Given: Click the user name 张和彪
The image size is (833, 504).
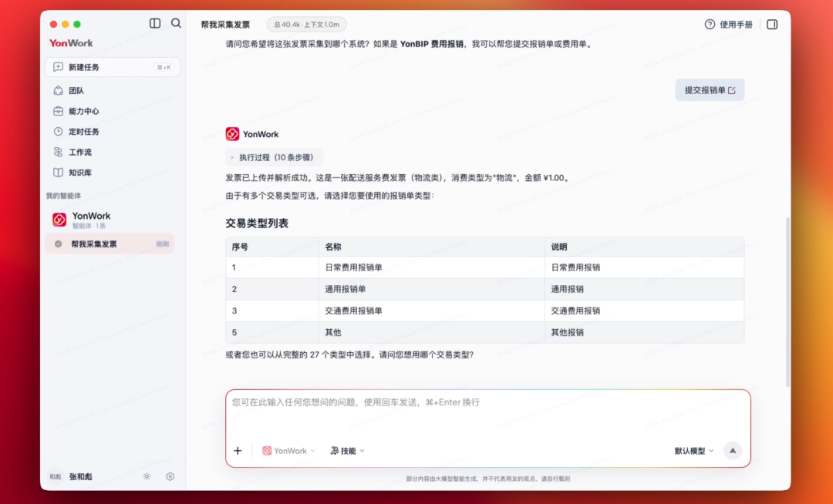Looking at the screenshot, I should [x=81, y=477].
